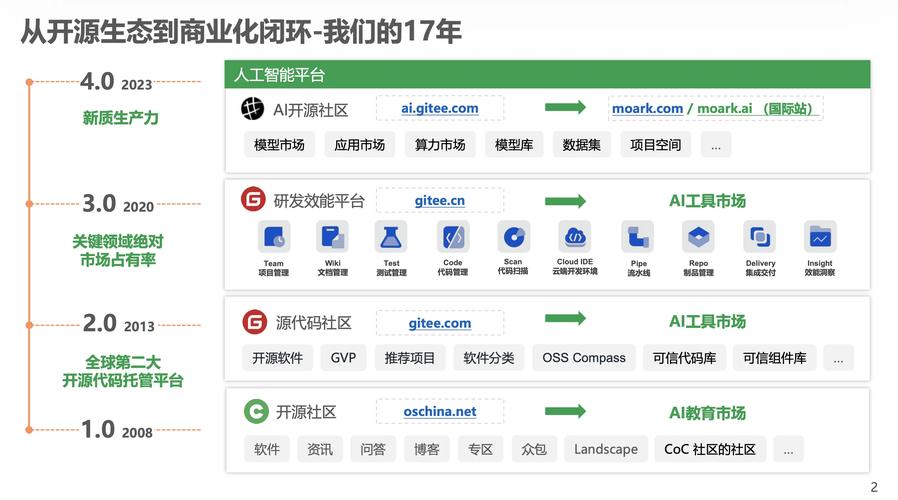Click the red Gitee logo beside 源代码社区
Image resolution: width=898 pixels, height=500 pixels.
click(x=255, y=322)
